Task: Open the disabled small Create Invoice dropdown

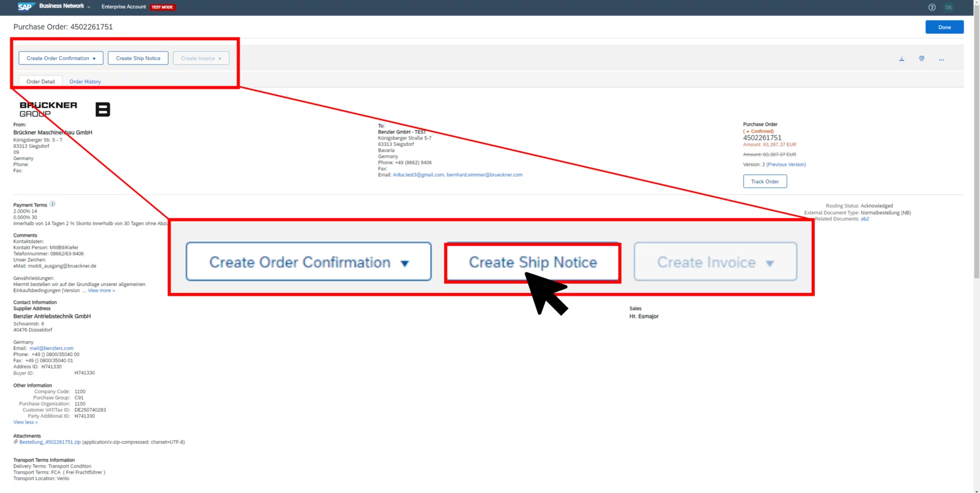Action: [201, 58]
